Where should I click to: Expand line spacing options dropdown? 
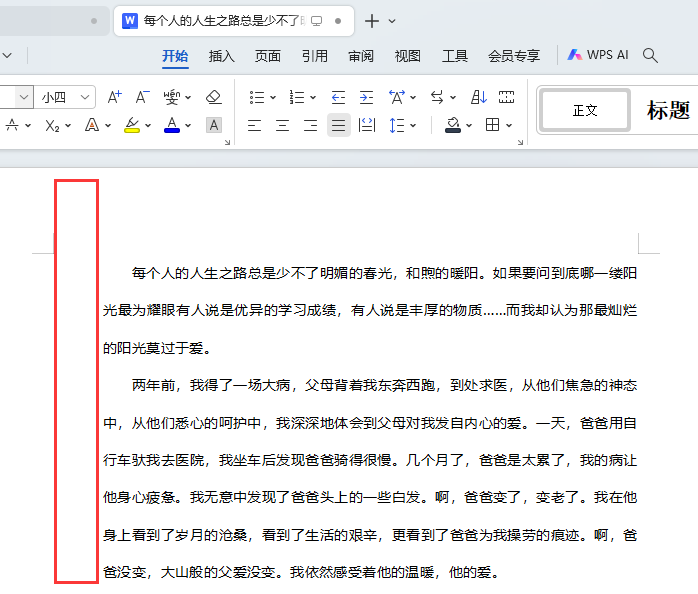413,126
